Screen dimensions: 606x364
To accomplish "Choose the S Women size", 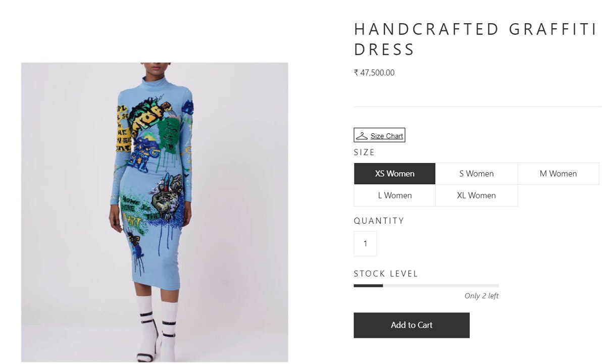I will 476,174.
